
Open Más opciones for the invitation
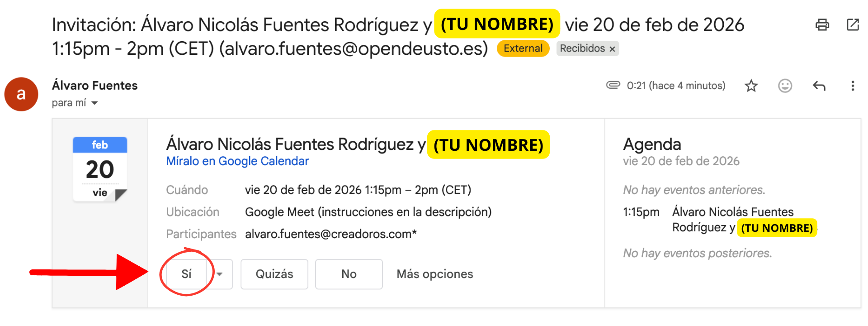434,274
